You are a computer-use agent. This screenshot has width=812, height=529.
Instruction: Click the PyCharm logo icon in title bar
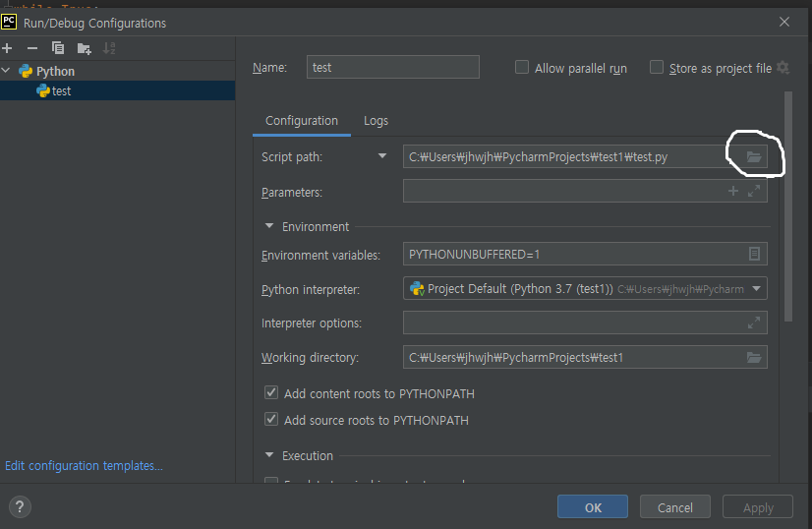(x=9, y=23)
